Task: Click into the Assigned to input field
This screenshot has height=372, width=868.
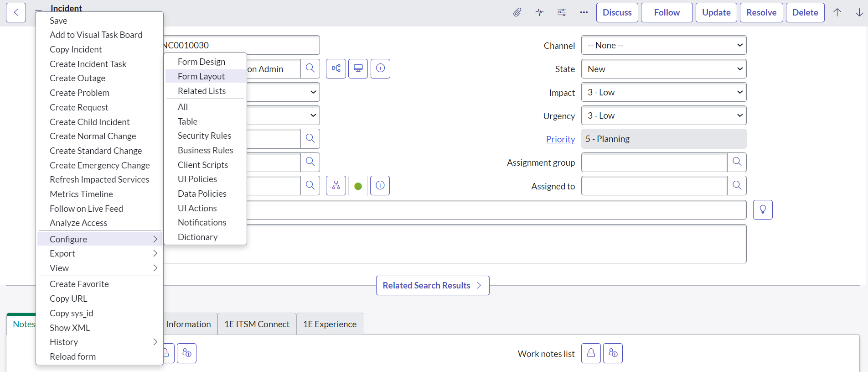Action: [x=654, y=186]
